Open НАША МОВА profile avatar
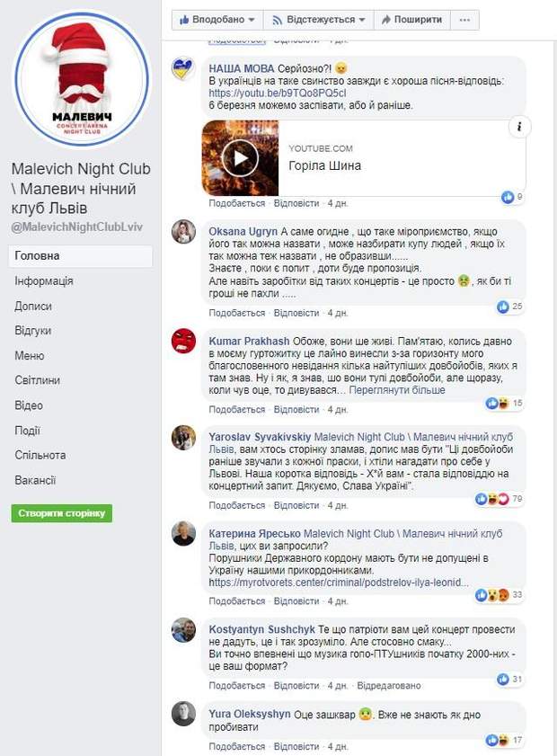The width and height of the screenshot is (557, 756). pyautogui.click(x=183, y=69)
